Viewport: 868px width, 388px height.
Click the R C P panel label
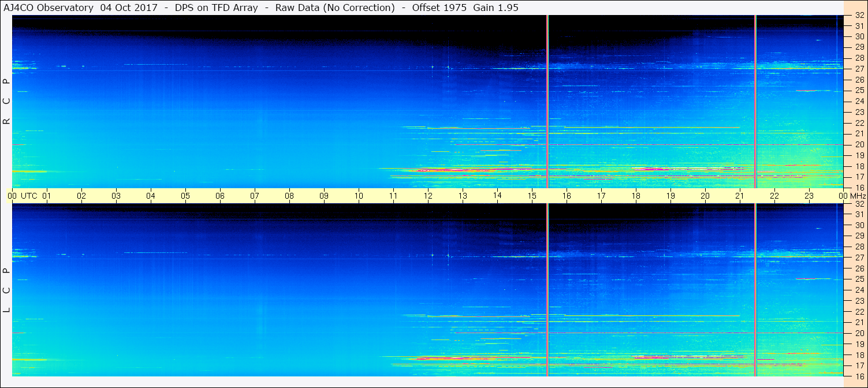click(x=7, y=102)
